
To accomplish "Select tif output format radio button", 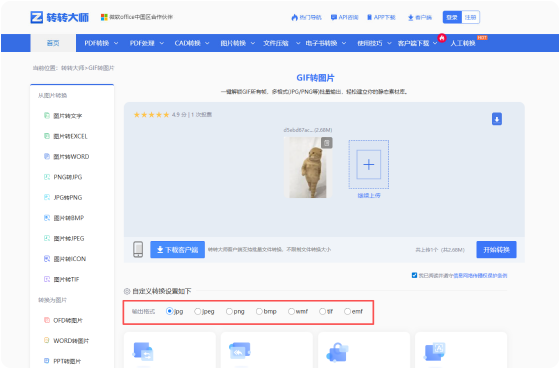I will [x=322, y=311].
